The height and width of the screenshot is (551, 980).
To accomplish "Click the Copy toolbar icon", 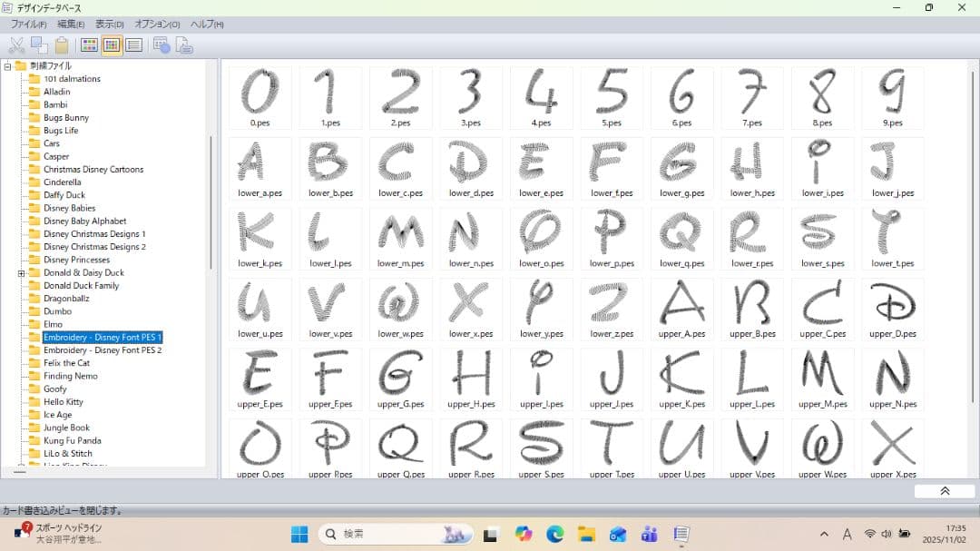I will pos(39,45).
